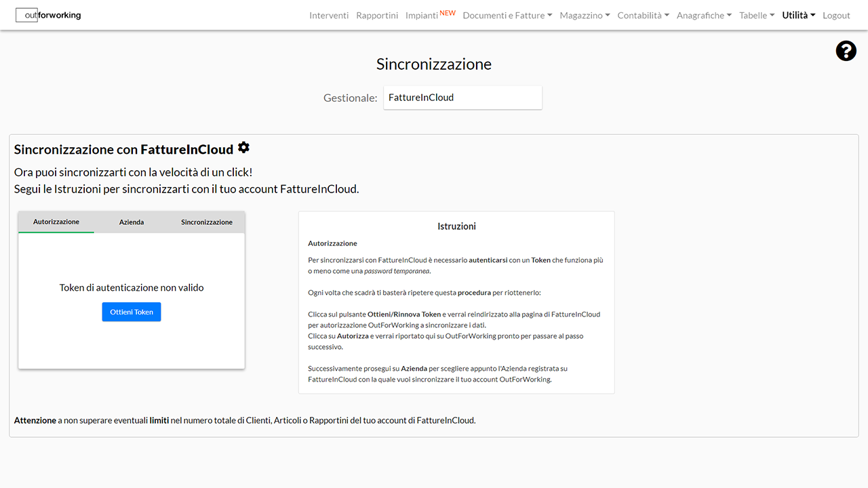Click the 'Sincronizzazione con FattureInCloud' heading

123,150
